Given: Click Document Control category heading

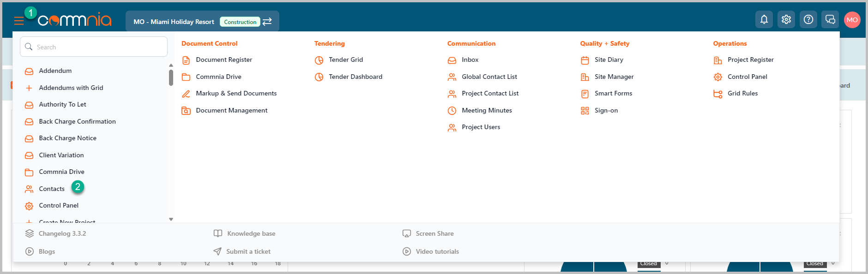Looking at the screenshot, I should pyautogui.click(x=209, y=43).
